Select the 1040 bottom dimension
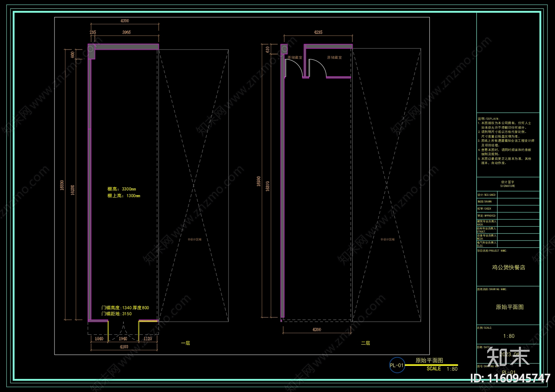The image size is (555, 392). (99, 339)
